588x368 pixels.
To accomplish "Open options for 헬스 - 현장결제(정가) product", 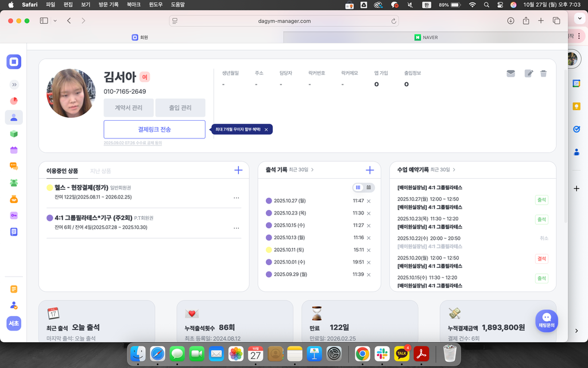I will pos(236,198).
